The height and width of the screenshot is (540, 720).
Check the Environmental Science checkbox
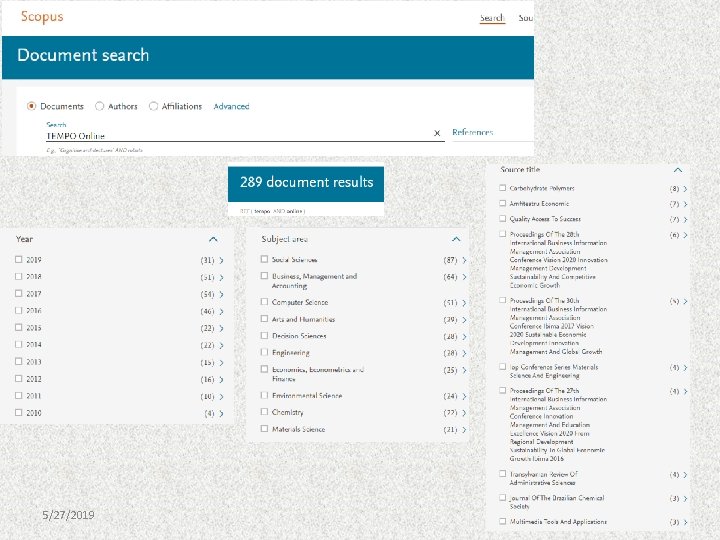coord(264,395)
